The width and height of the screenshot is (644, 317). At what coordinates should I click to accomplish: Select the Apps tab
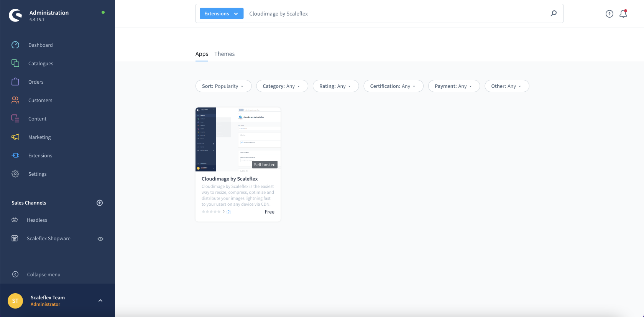pos(202,54)
